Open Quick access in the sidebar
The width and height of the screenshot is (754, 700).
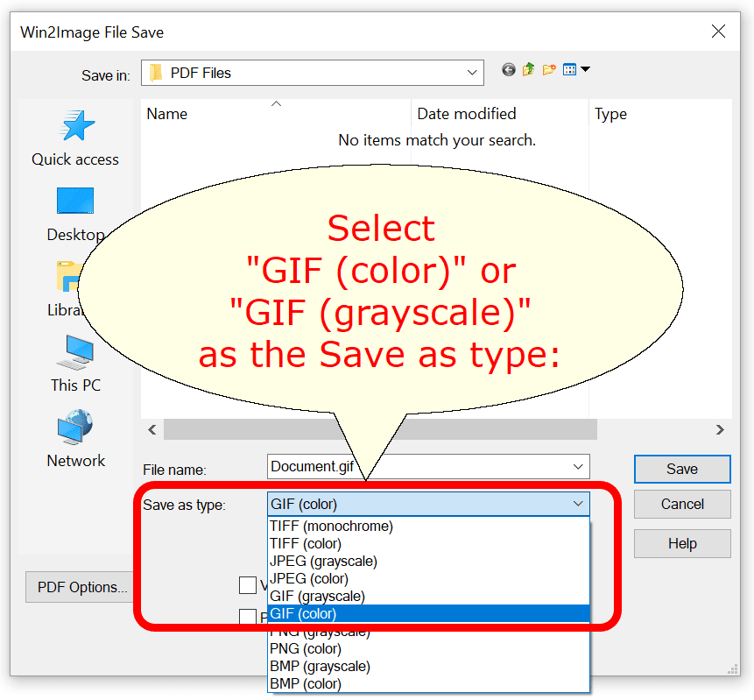point(75,138)
